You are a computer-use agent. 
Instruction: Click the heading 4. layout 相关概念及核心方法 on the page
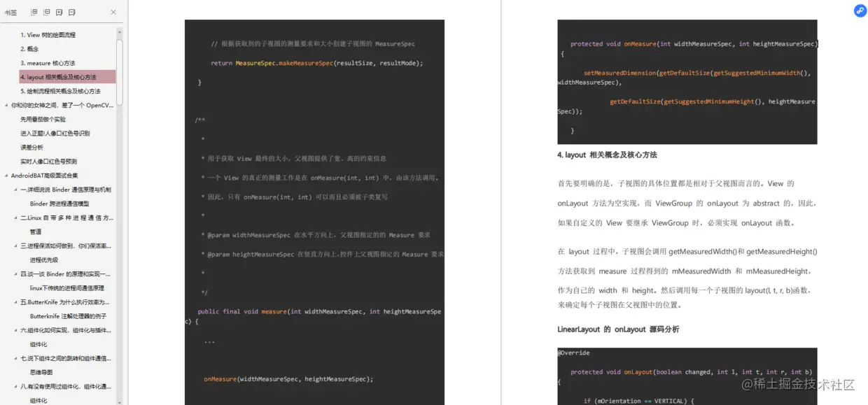click(607, 155)
